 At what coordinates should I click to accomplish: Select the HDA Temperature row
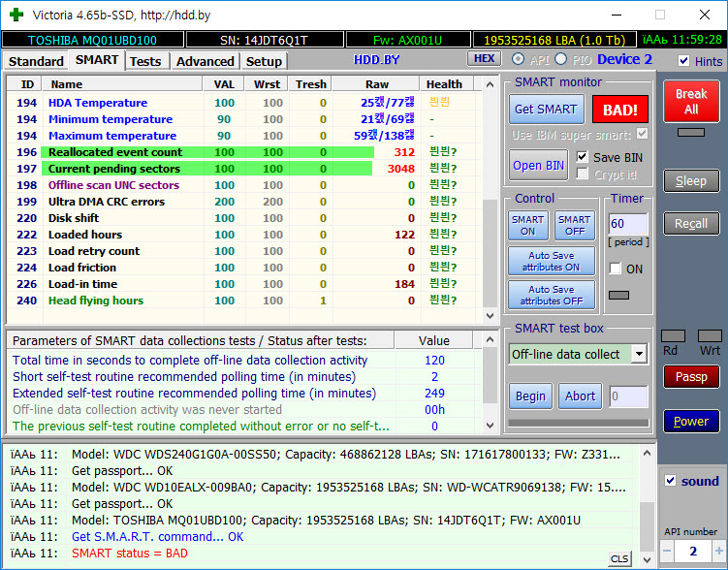pos(243,103)
